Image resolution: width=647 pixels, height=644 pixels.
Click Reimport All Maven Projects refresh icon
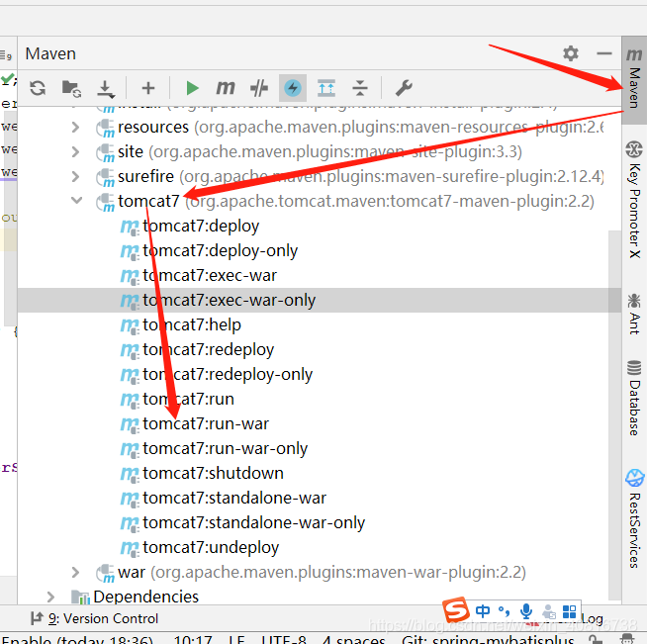38,88
